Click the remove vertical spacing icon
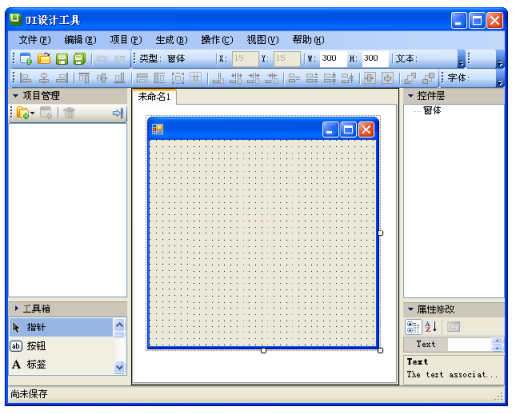This screenshot has width=516, height=414. [348, 78]
